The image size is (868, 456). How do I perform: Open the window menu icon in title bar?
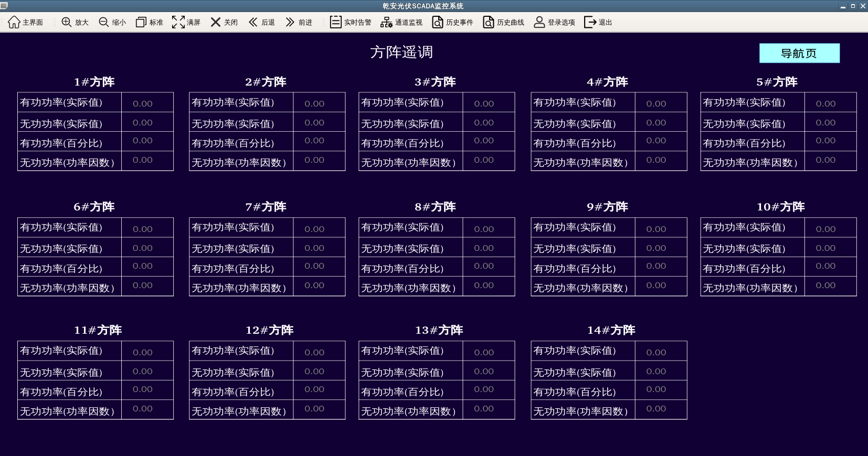tap(4, 6)
